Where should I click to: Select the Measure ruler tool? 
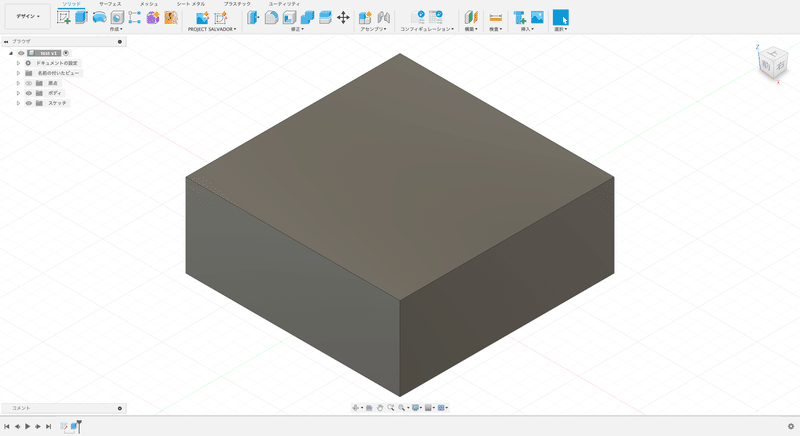click(495, 17)
